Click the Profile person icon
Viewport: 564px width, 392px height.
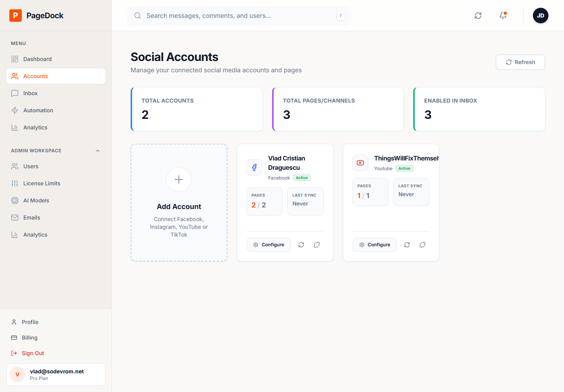pos(14,322)
